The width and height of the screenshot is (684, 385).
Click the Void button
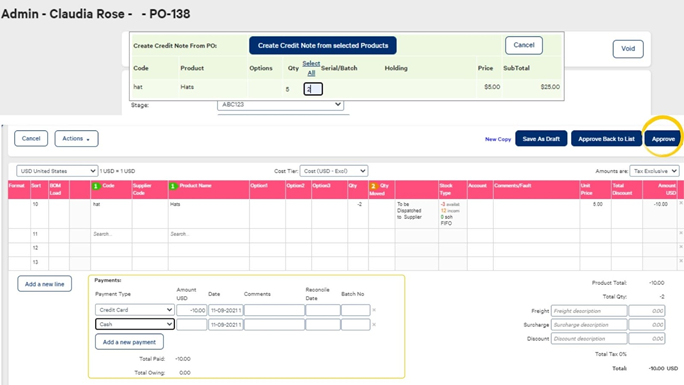[x=628, y=49]
